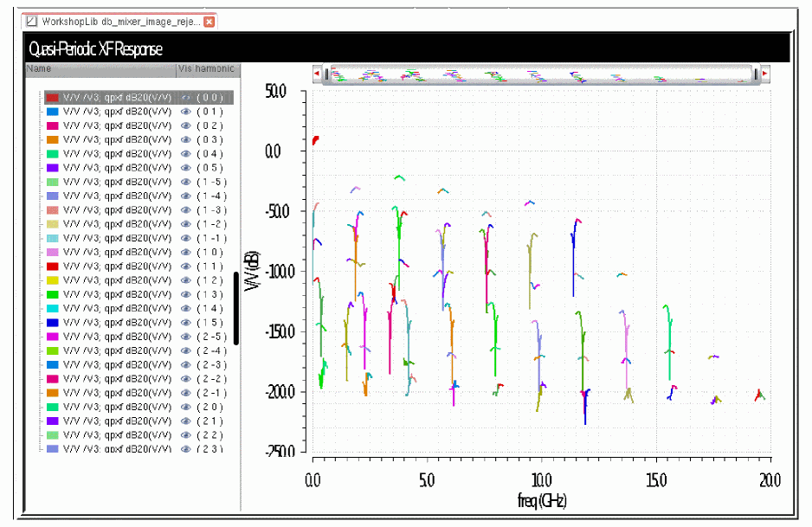
Task: Switch to the WorkshopLib db_mixer_image tab
Action: point(121,21)
